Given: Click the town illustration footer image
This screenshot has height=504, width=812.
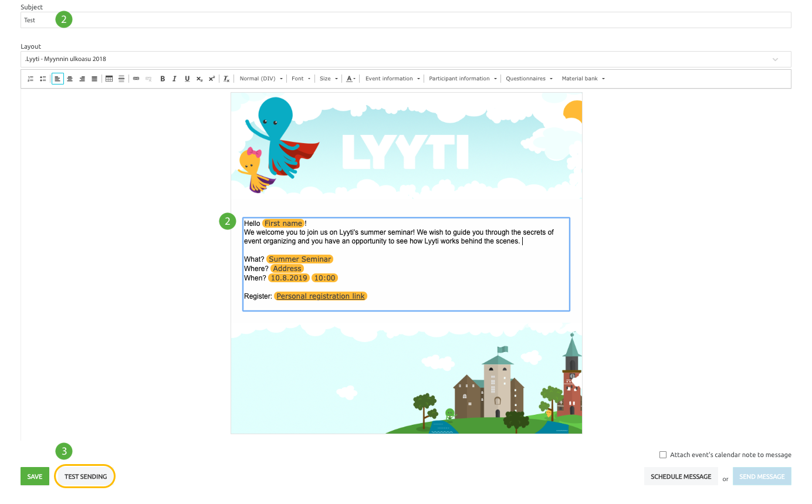Looking at the screenshot, I should [x=407, y=378].
